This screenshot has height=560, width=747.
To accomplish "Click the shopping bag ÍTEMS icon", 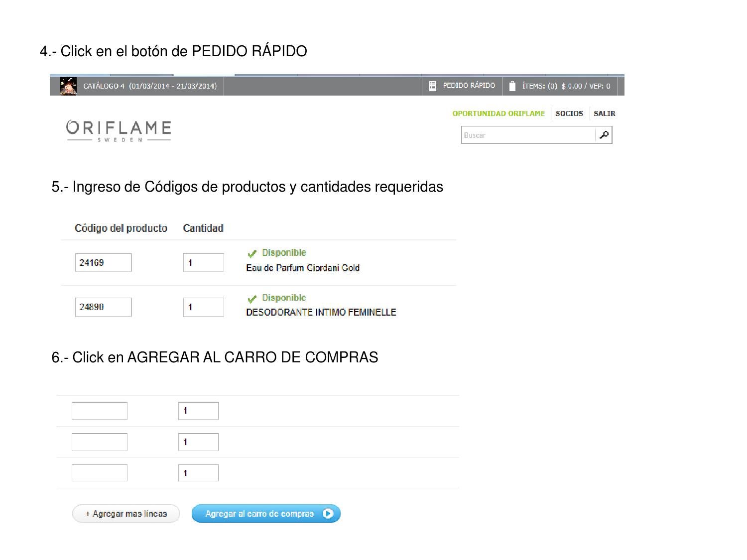I will click(x=512, y=86).
